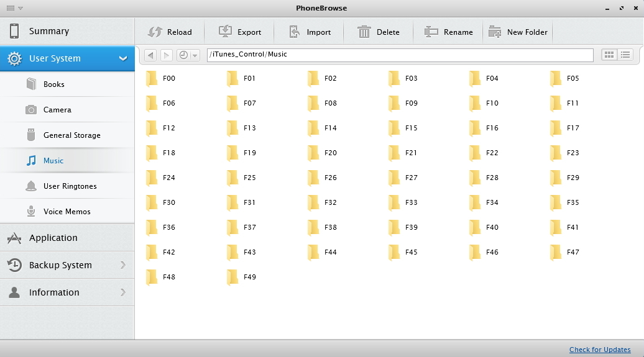Click the Check for Updates link
Screen dimensions: 644x357
(600, 350)
